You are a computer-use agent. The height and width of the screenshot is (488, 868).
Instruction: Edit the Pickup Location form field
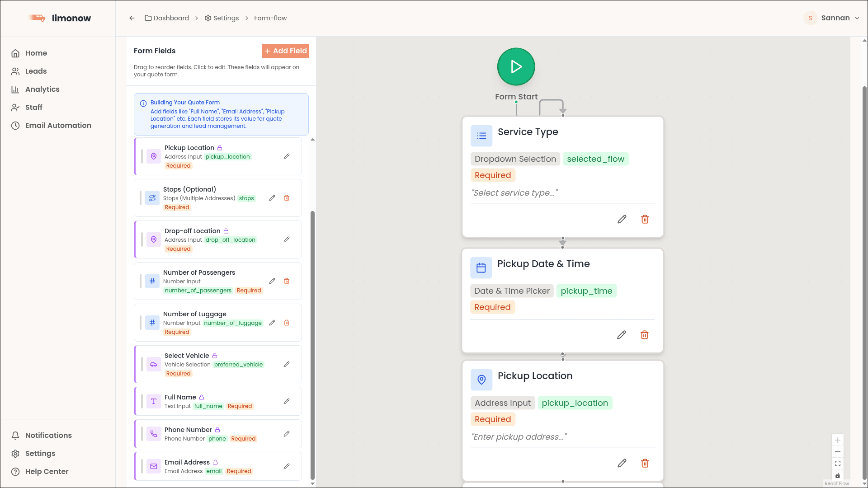coord(287,156)
